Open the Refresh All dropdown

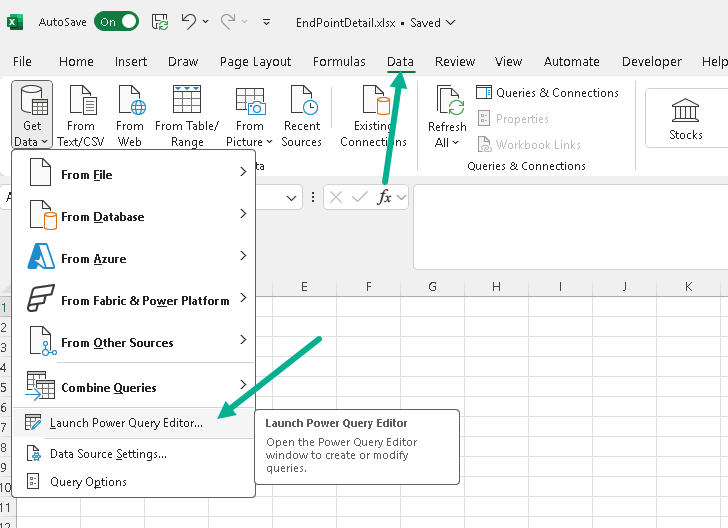(447, 142)
